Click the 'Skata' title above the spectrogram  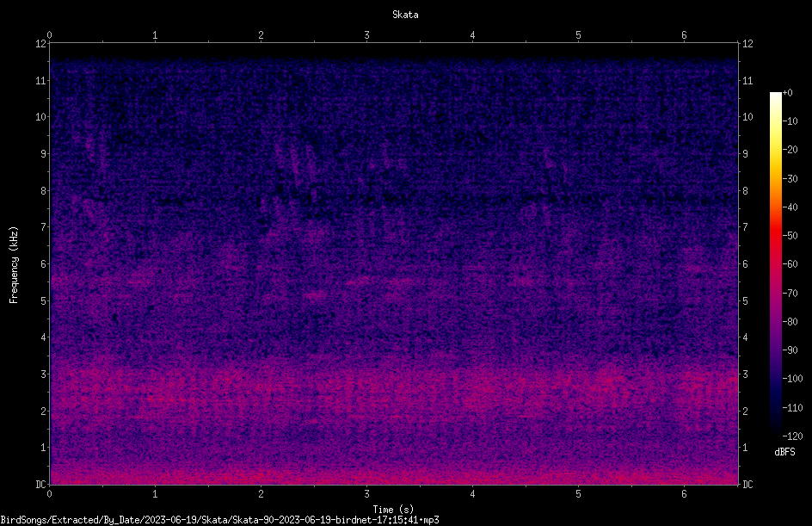405,15
